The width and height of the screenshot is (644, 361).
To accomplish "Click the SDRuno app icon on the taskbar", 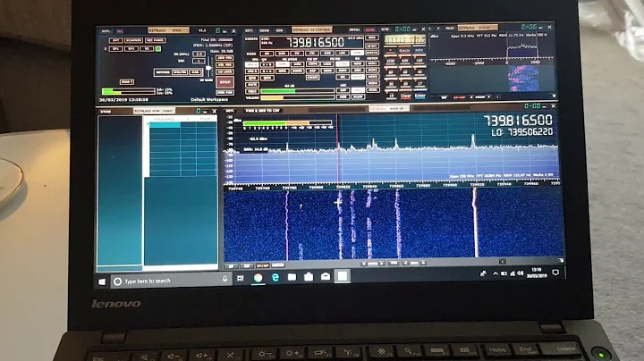I will click(x=342, y=276).
